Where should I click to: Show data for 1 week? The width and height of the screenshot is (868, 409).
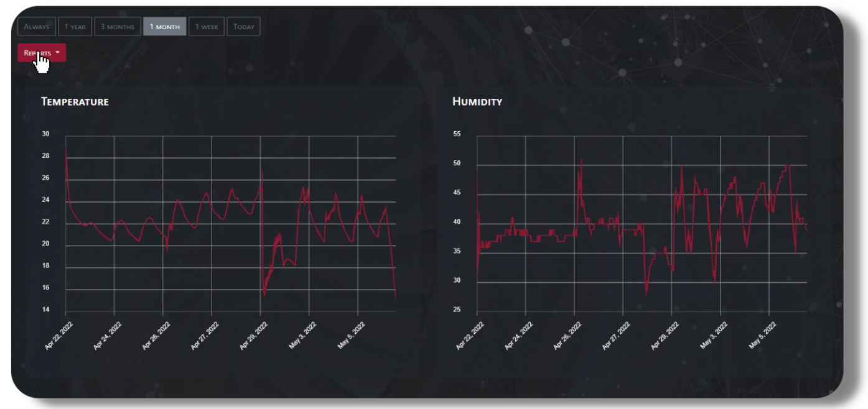207,27
